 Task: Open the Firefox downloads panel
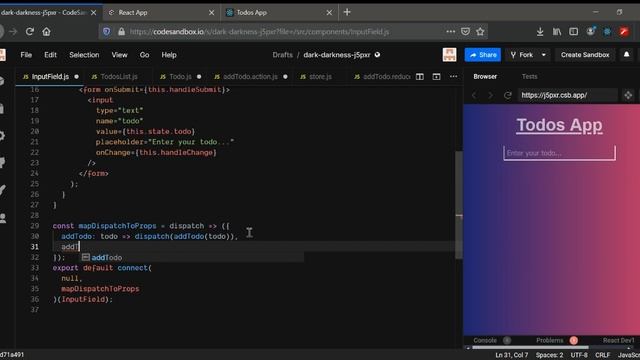pyautogui.click(x=540, y=31)
